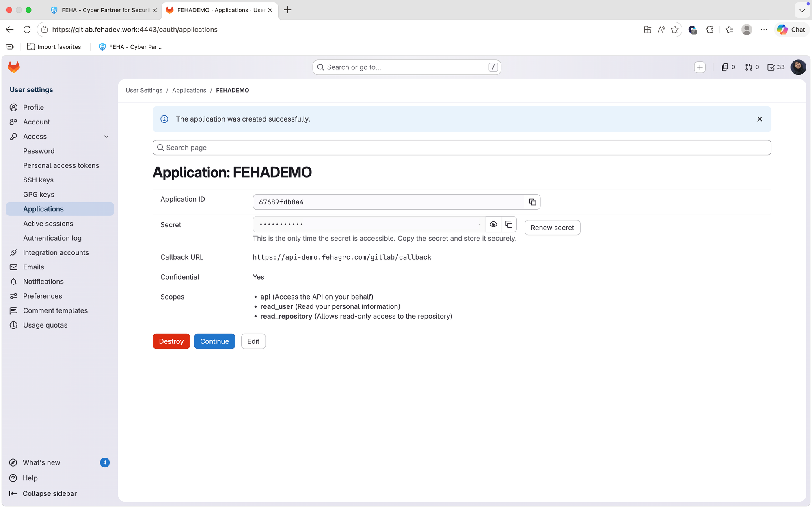Open the assigned issues counter icon
The width and height of the screenshot is (812, 508).
pyautogui.click(x=728, y=67)
